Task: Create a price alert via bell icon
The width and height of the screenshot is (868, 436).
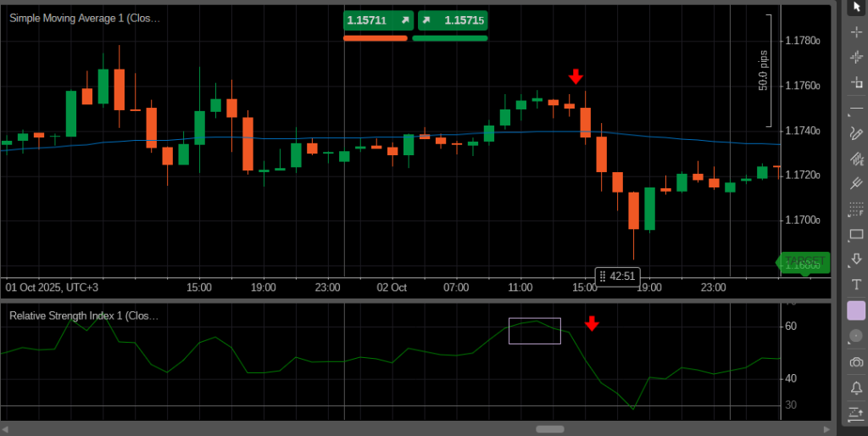Action: 856,388
